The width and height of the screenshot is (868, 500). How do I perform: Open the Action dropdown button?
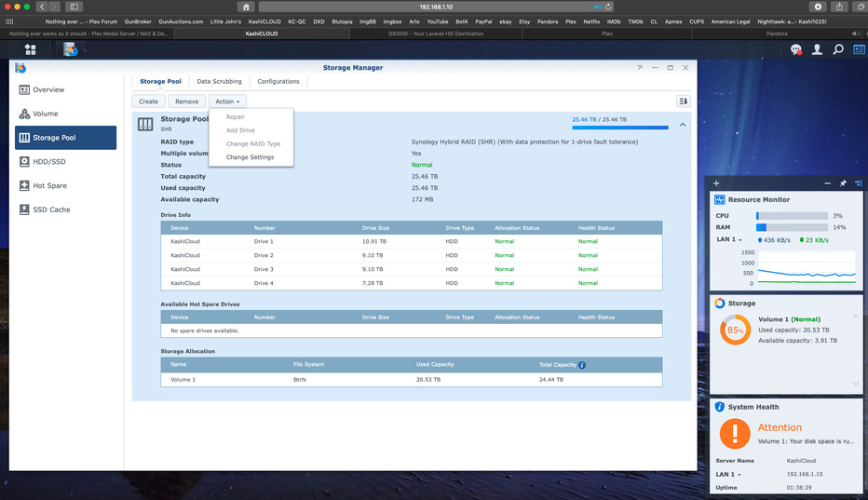[x=227, y=101]
